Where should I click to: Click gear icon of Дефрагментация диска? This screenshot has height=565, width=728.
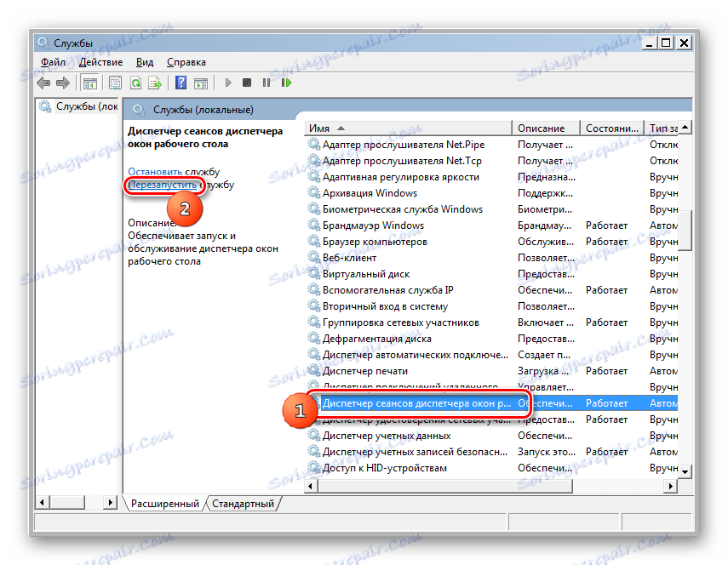[314, 338]
